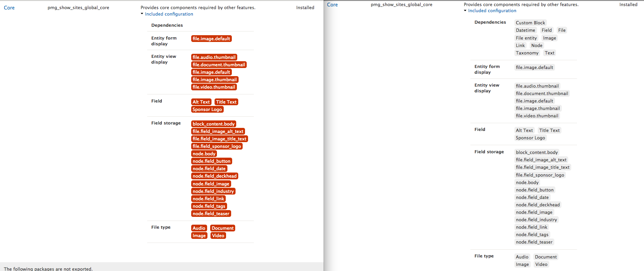Image resolution: width=644 pixels, height=271 pixels.
Task: Click the gray Title Text field tag
Action: (550, 130)
